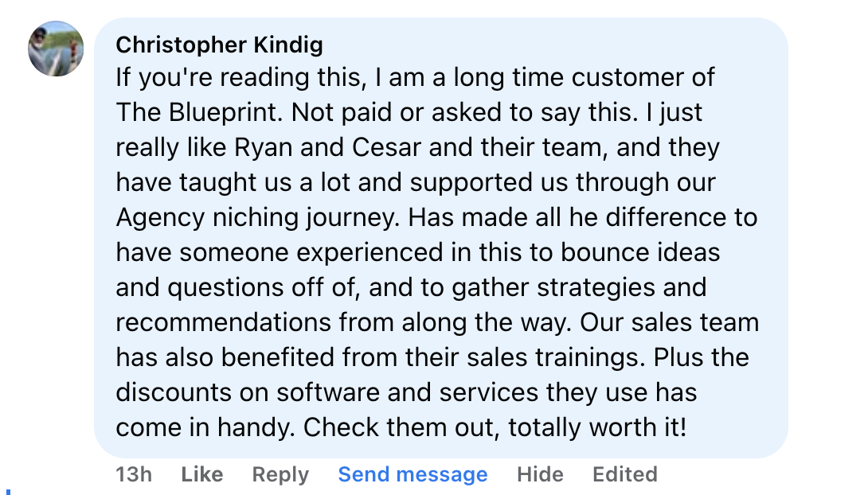868x495 pixels.
Task: Click Christopher Kindig's profile picture avatar
Action: point(56,49)
